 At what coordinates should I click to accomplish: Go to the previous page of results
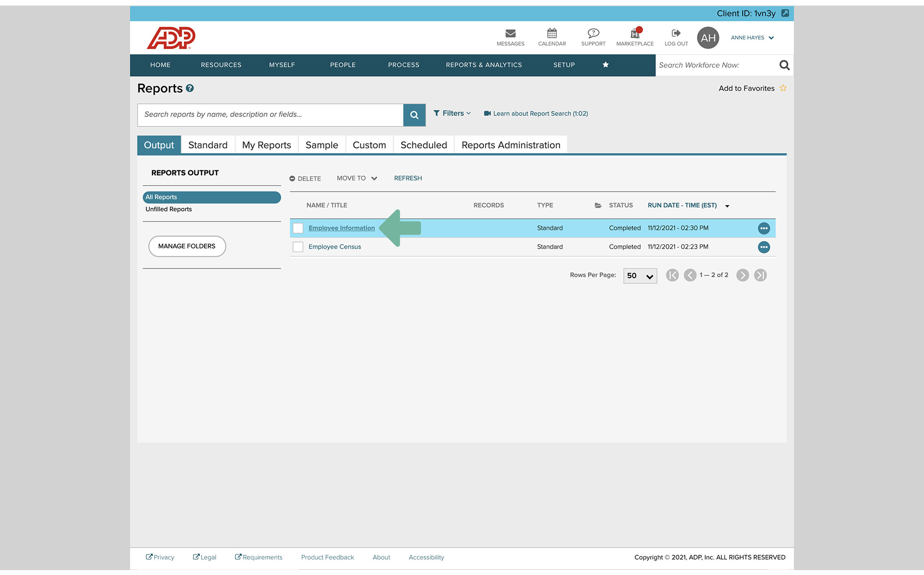tap(690, 275)
